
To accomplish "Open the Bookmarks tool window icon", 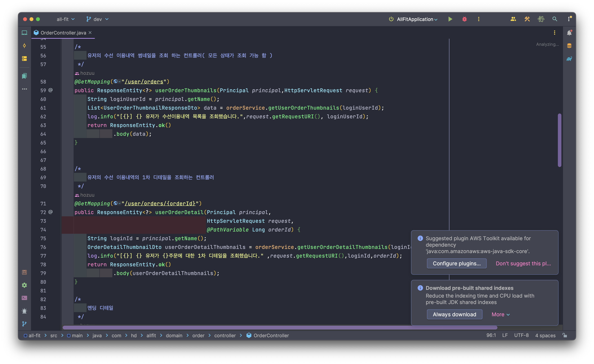I will 24,76.
